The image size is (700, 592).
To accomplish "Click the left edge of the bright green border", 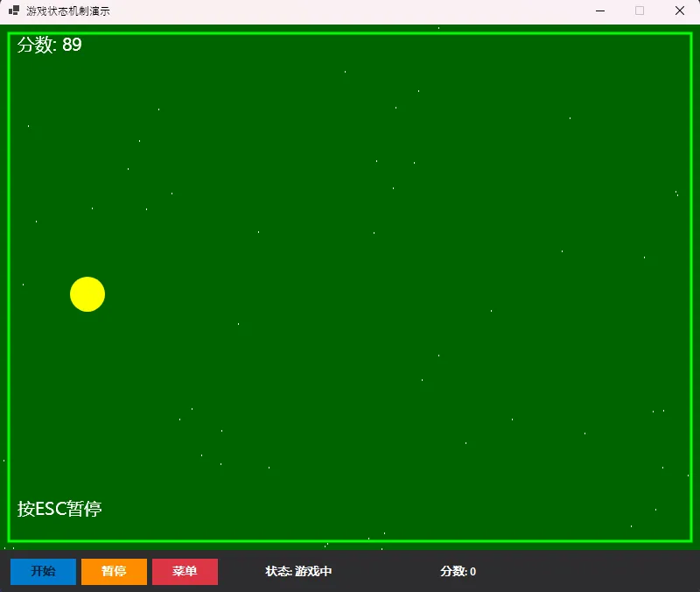I will pyautogui.click(x=9, y=289).
